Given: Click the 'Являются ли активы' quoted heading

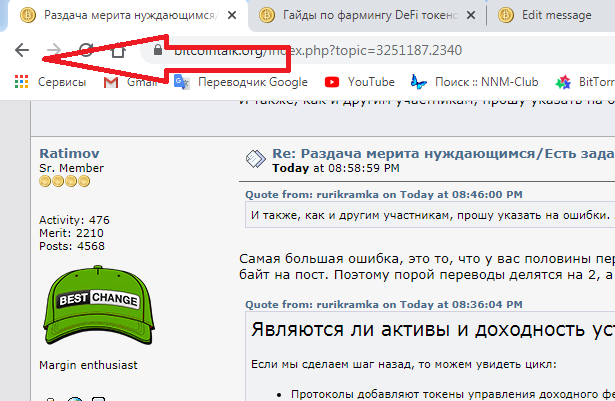Looking at the screenshot, I should pos(433,329).
